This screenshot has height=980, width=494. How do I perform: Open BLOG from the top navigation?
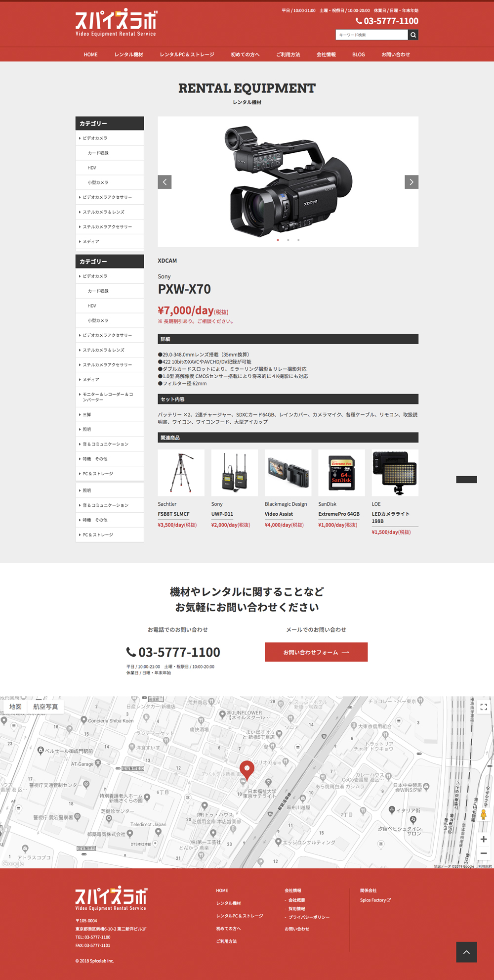(358, 54)
